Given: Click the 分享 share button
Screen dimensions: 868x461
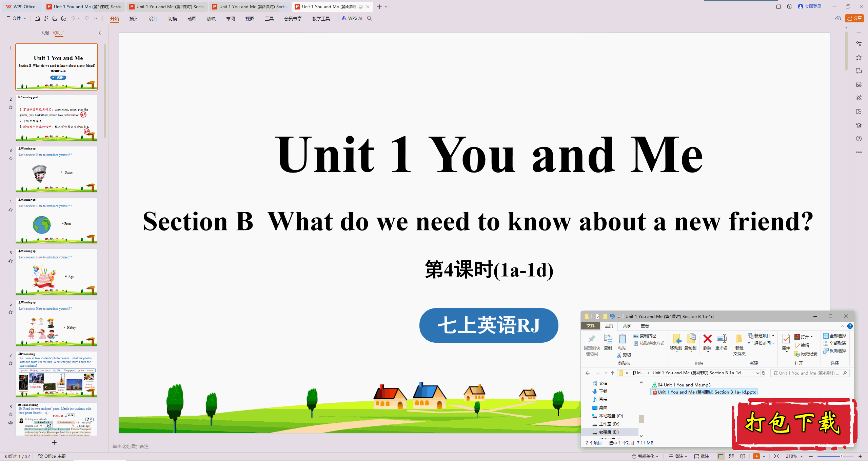Looking at the screenshot, I should 854,18.
